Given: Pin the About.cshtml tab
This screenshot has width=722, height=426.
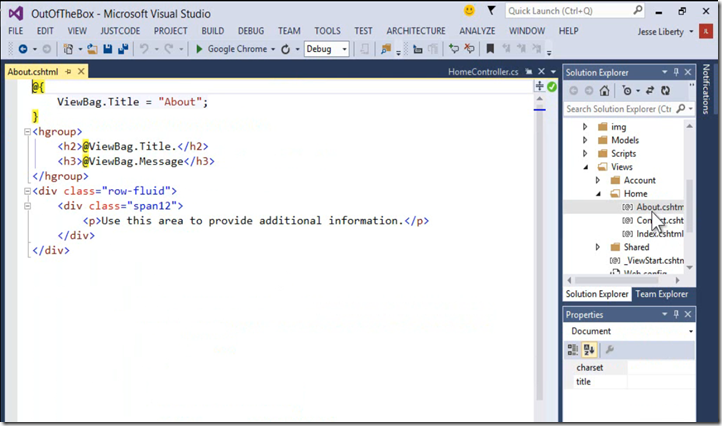Looking at the screenshot, I should pos(68,72).
